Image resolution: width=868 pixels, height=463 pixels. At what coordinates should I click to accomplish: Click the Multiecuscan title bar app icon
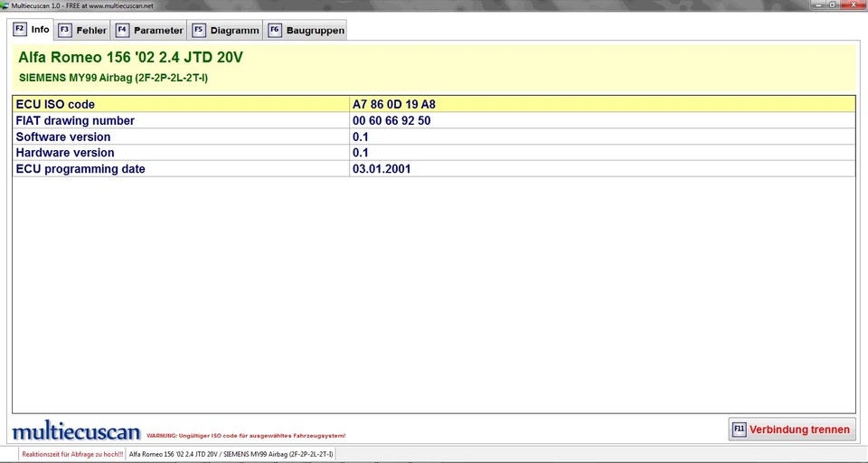point(5,5)
